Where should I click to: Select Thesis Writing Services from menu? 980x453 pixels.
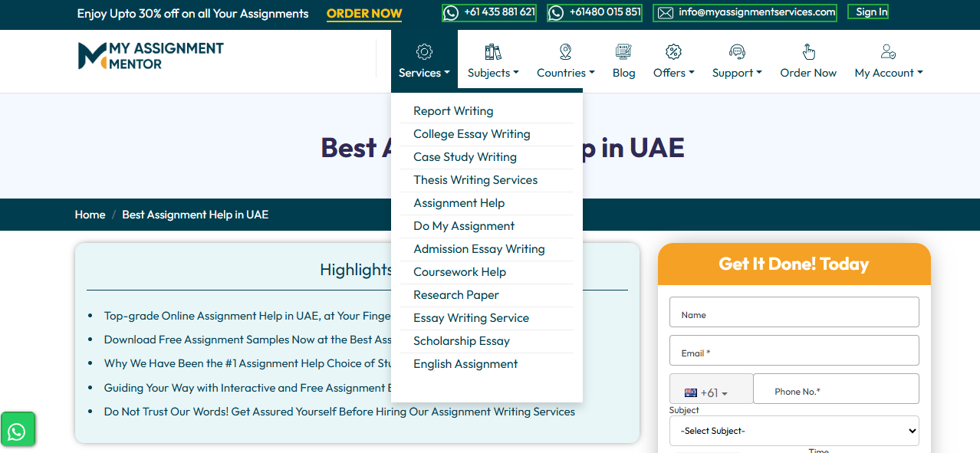tap(475, 180)
